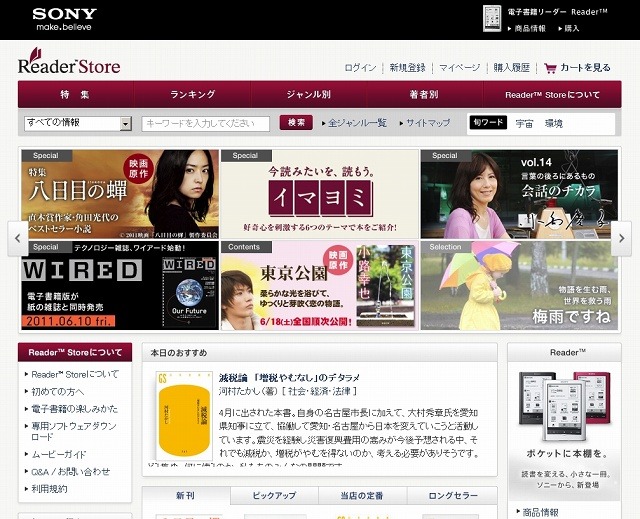Image resolution: width=640 pixels, height=519 pixels.
Task: Go to previous banner slide arrow
Action: (x=18, y=238)
